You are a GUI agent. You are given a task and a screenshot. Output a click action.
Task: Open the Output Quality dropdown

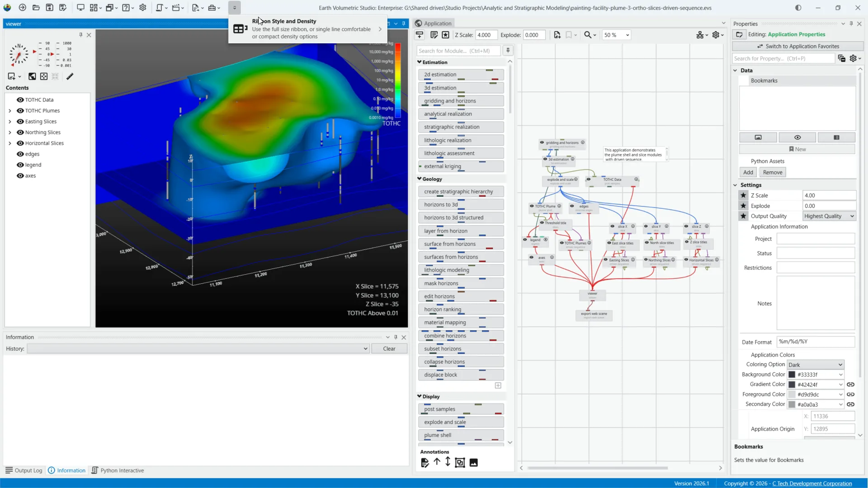829,216
